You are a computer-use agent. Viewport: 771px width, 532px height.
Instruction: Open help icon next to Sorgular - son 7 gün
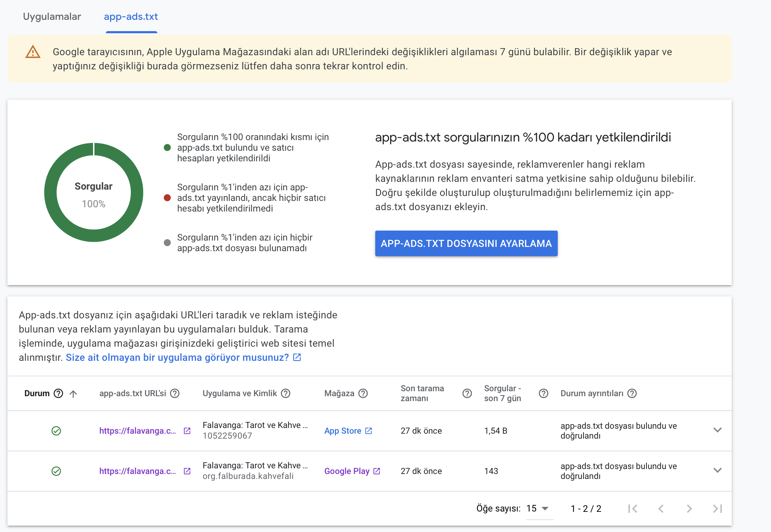click(544, 393)
